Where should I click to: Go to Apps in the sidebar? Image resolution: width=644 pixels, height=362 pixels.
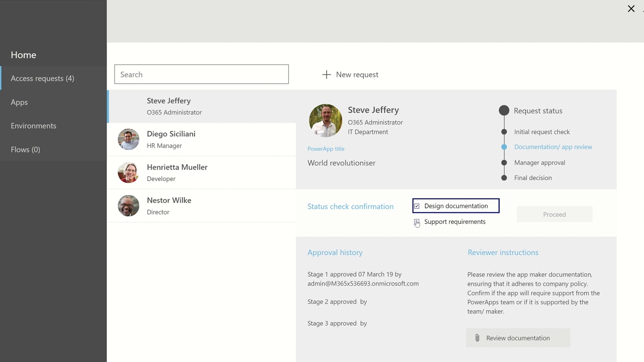pos(19,102)
